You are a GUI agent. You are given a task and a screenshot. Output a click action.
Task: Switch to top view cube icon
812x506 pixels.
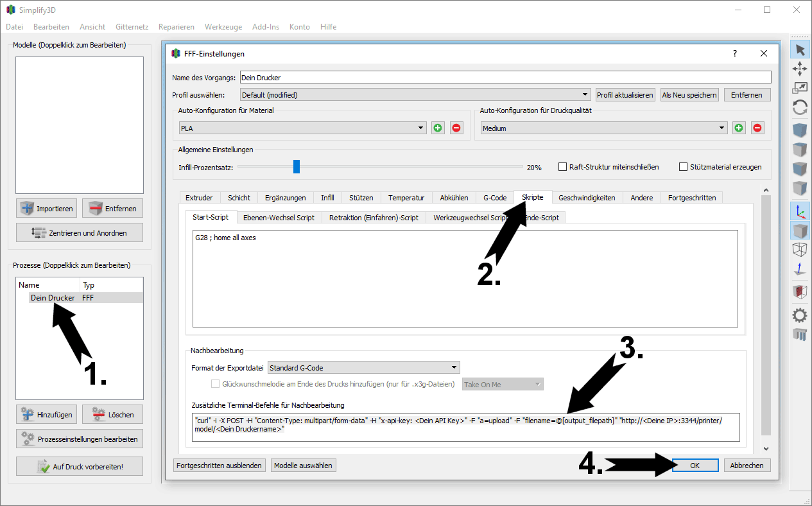click(800, 150)
